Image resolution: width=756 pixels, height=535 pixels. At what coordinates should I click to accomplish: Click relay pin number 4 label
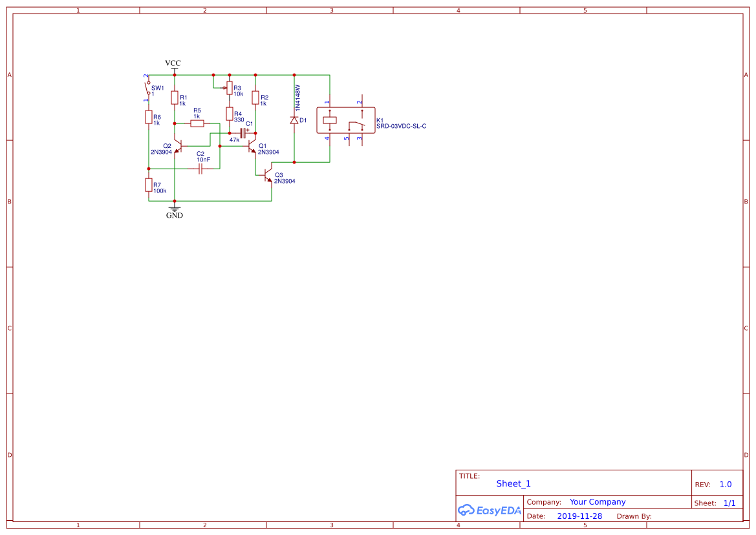pyautogui.click(x=327, y=138)
